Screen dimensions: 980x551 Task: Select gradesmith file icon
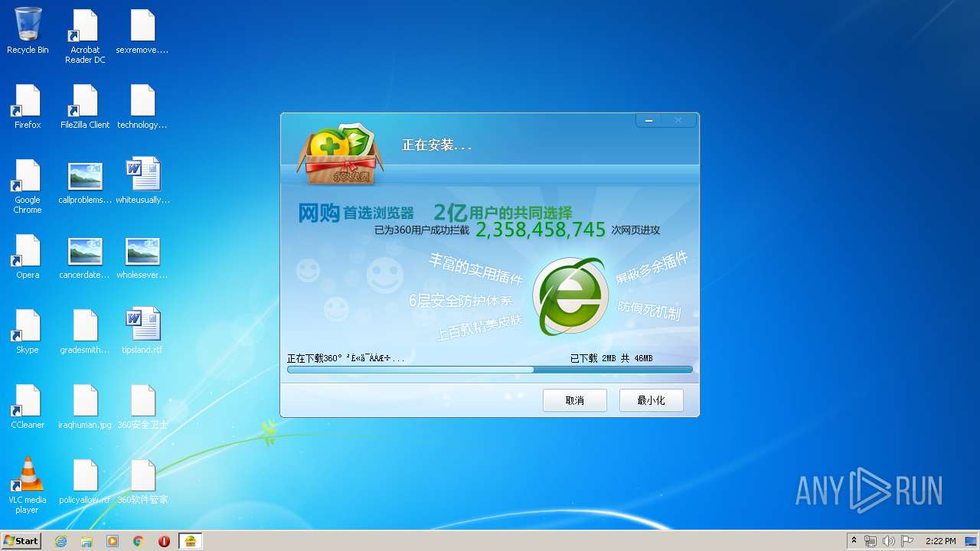pyautogui.click(x=85, y=331)
